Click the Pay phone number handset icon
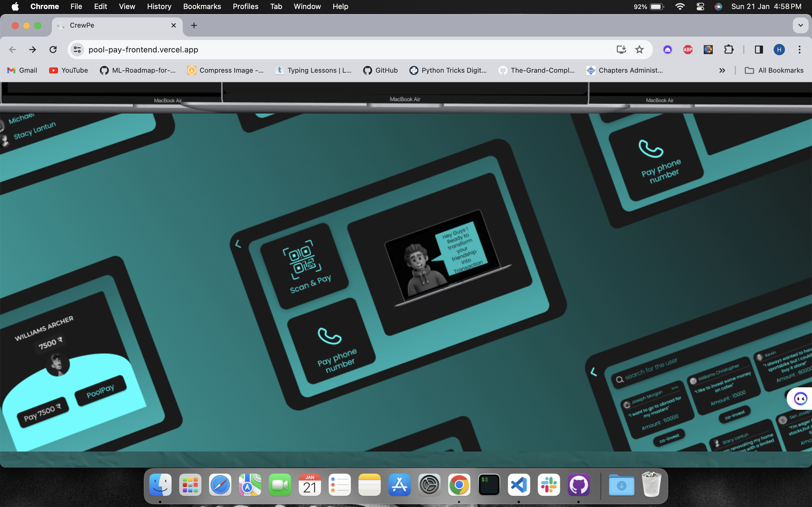Viewport: 812px width, 507px height. click(x=329, y=336)
